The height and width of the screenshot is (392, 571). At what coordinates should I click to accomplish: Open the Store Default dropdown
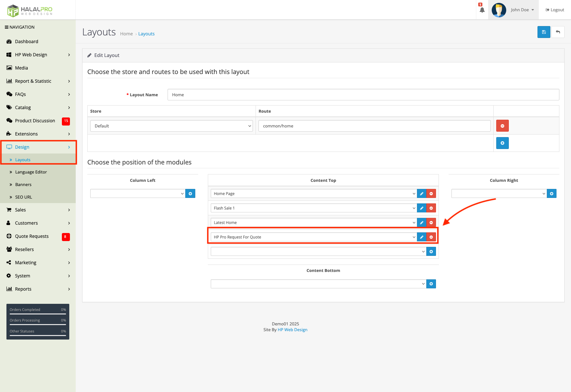tap(171, 126)
